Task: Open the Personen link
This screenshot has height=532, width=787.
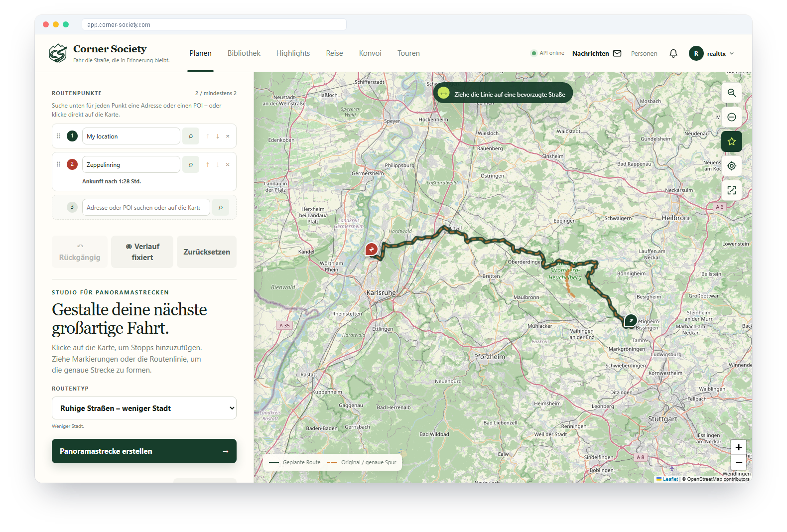Action: 644,53
